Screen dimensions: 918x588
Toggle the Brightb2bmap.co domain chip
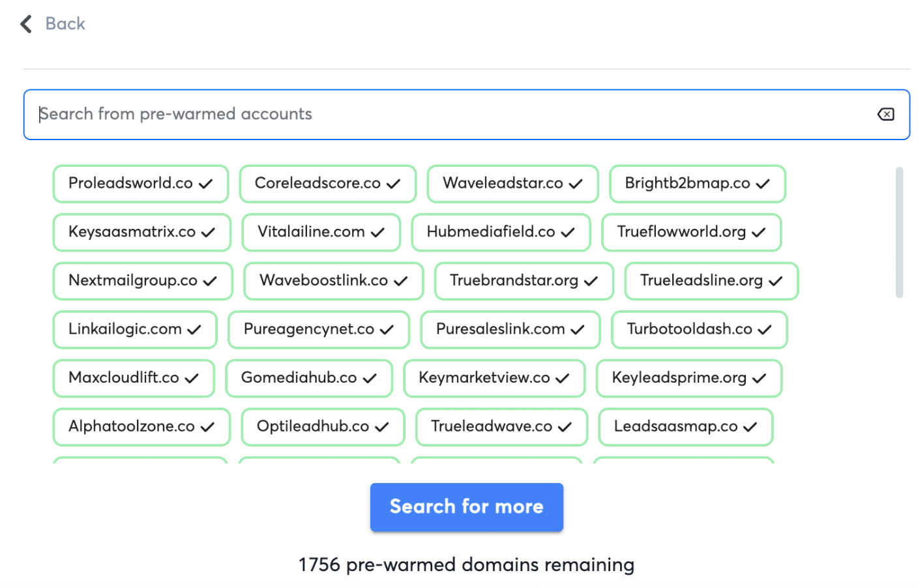click(697, 184)
